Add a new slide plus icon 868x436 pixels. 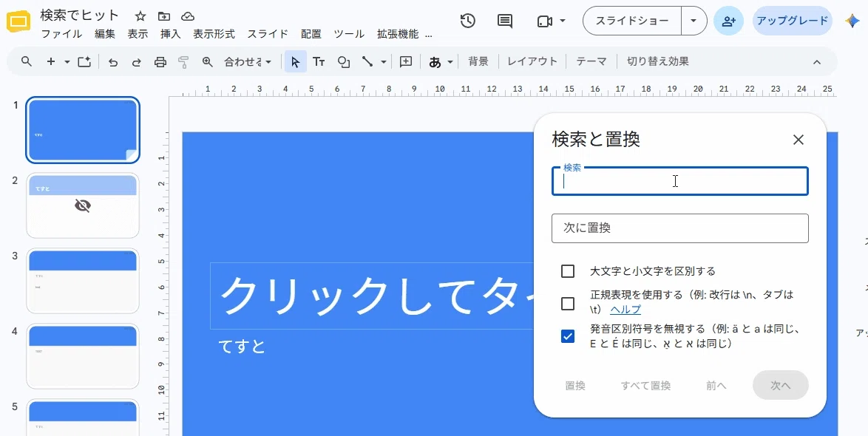pyautogui.click(x=51, y=61)
